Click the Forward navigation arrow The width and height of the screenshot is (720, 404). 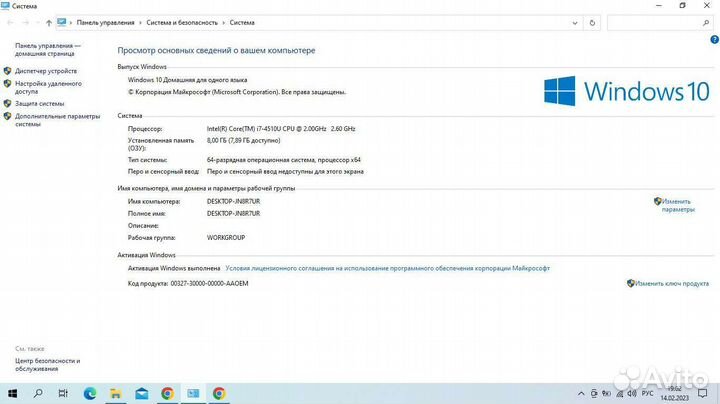click(x=26, y=22)
